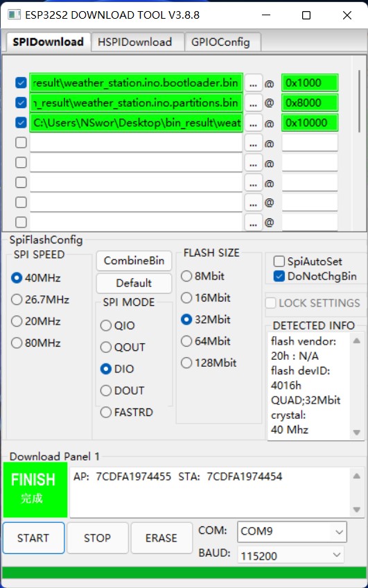Click the partitions.bin file path field

click(x=136, y=103)
